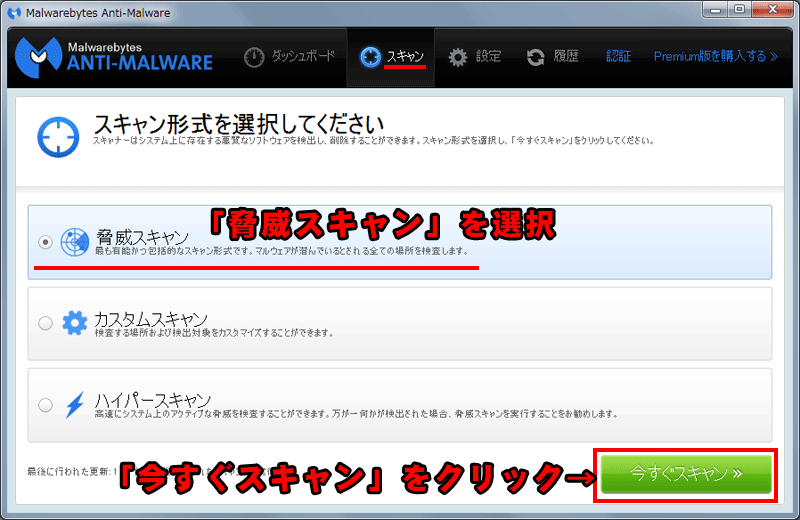800x520 pixels.
Task: Select the ハイパースキャン radio button
Action: [x=45, y=405]
